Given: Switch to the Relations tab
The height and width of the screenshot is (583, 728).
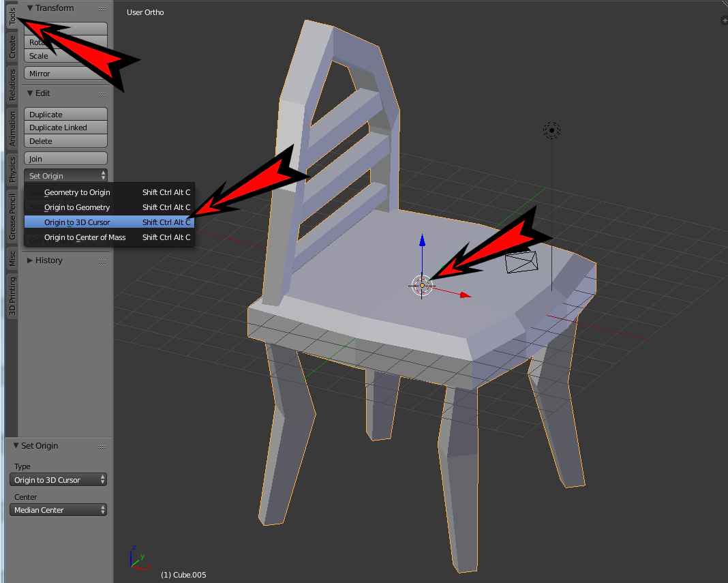Looking at the screenshot, I should [12, 85].
